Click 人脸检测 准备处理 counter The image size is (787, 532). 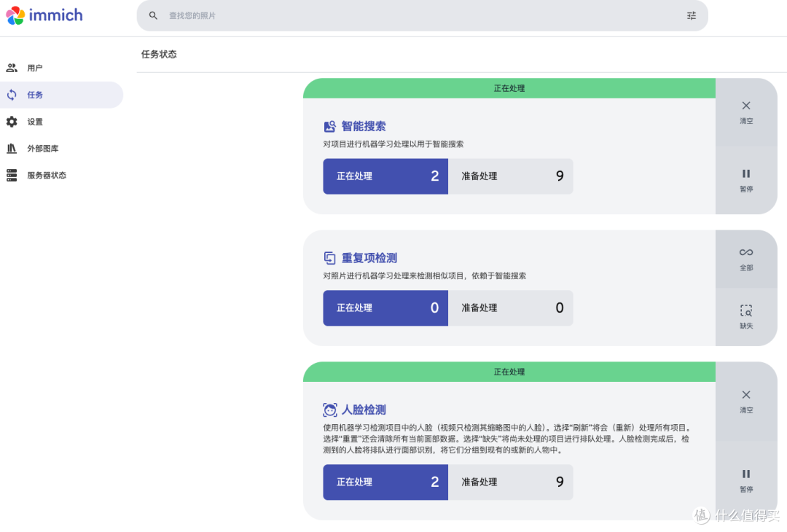pyautogui.click(x=510, y=482)
